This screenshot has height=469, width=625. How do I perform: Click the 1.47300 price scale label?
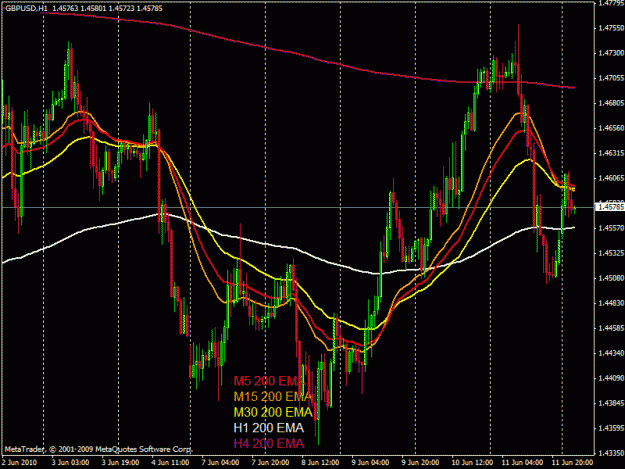(x=611, y=53)
